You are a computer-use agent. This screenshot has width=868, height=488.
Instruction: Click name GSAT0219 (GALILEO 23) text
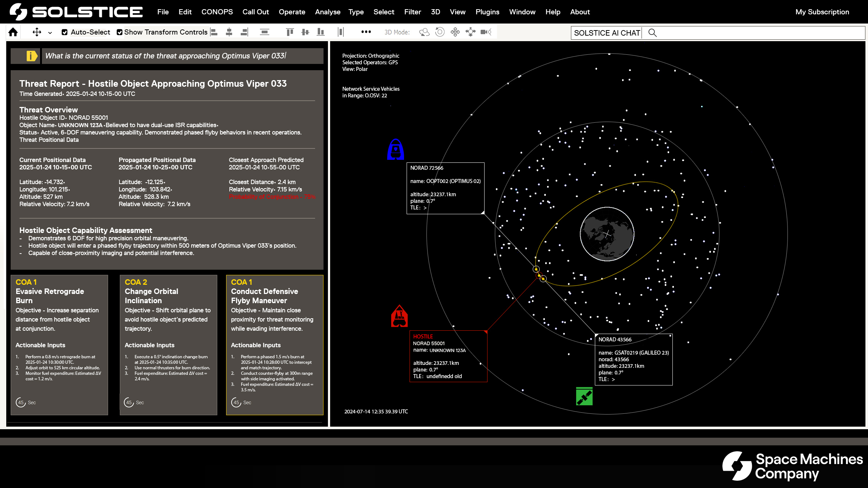633,353
